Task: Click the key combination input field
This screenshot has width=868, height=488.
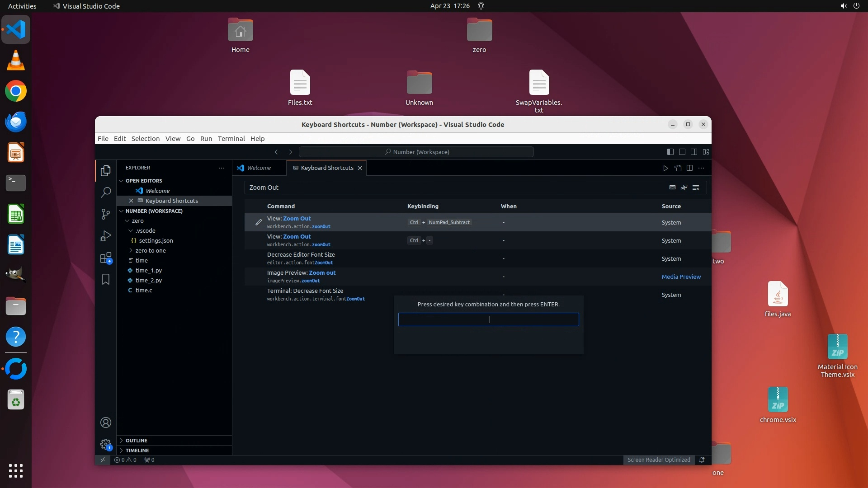Action: point(488,319)
